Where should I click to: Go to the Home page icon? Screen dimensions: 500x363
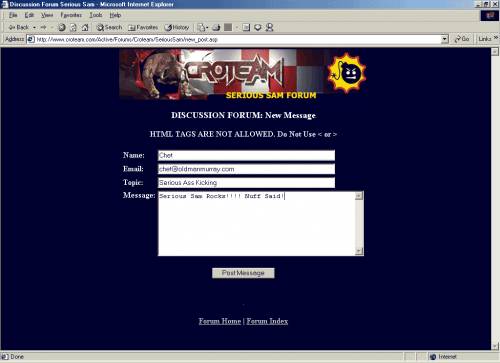point(85,27)
